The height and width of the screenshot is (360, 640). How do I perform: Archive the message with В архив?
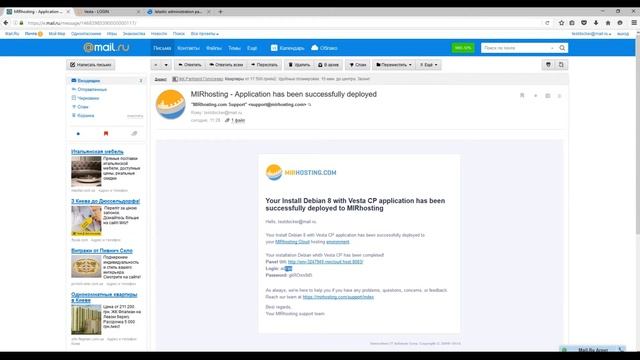coord(328,64)
